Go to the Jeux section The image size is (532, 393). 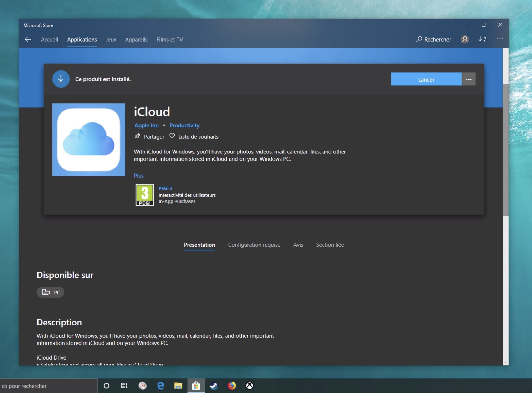tap(111, 40)
